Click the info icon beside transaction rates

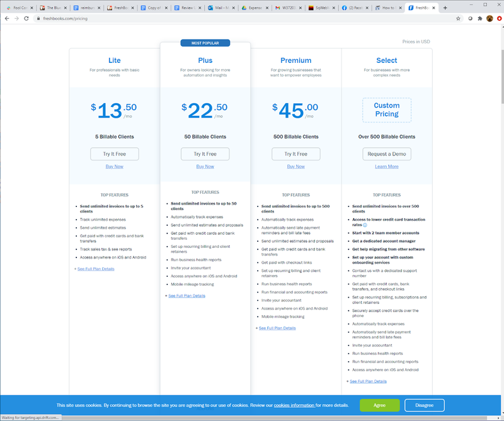point(365,225)
